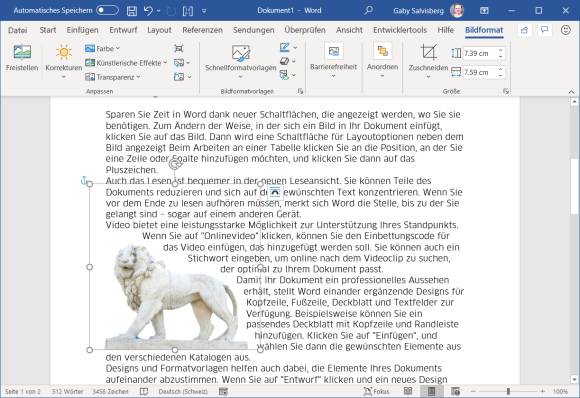Click the picture rotation handle

click(x=175, y=164)
